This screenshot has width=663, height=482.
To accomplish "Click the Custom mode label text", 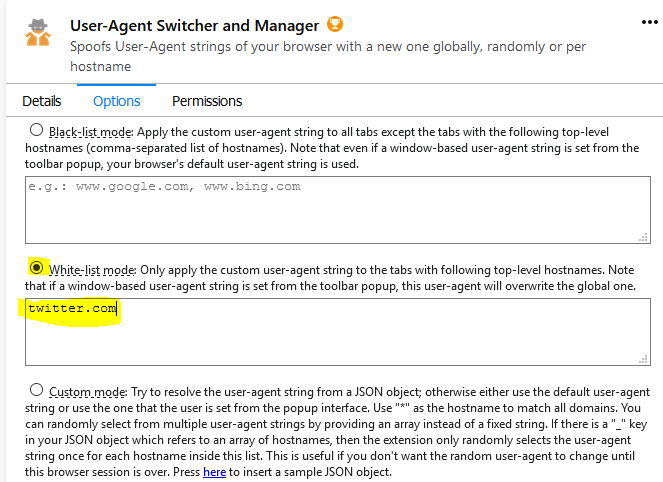I will pyautogui.click(x=88, y=392).
